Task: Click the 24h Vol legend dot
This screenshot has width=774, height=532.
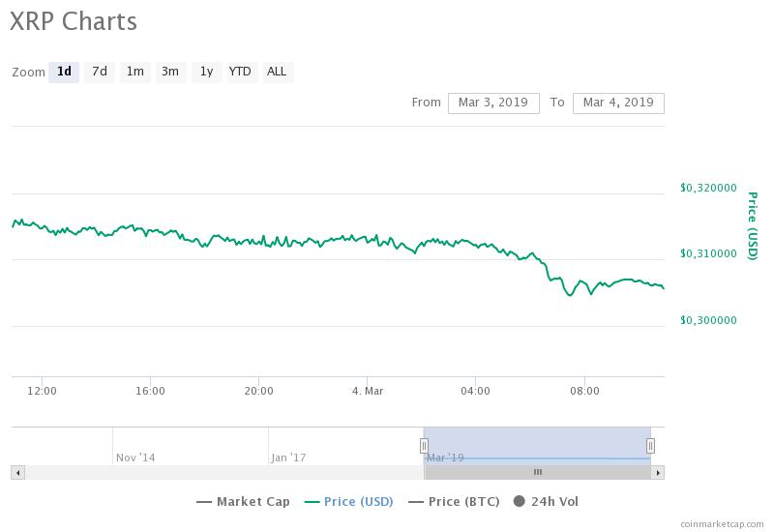Action: click(520, 501)
